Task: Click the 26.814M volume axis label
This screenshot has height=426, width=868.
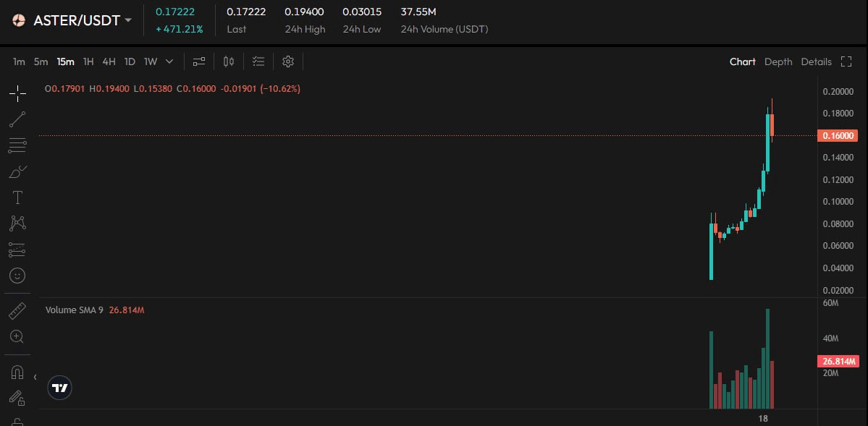Action: pos(838,362)
